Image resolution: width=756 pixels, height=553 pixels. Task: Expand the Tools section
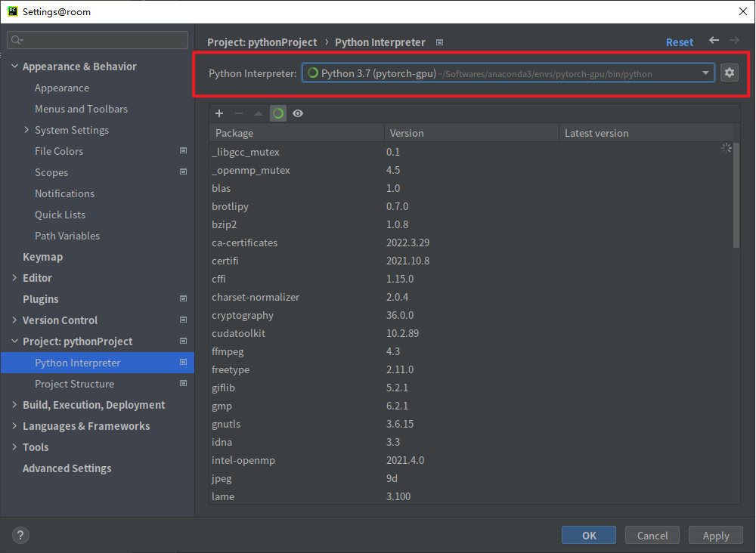click(14, 447)
